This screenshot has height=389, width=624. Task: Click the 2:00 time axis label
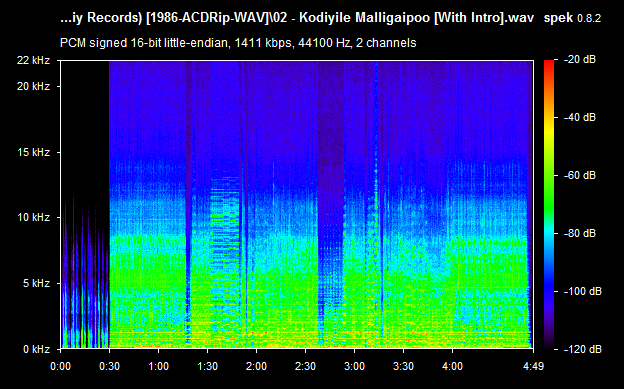(256, 366)
